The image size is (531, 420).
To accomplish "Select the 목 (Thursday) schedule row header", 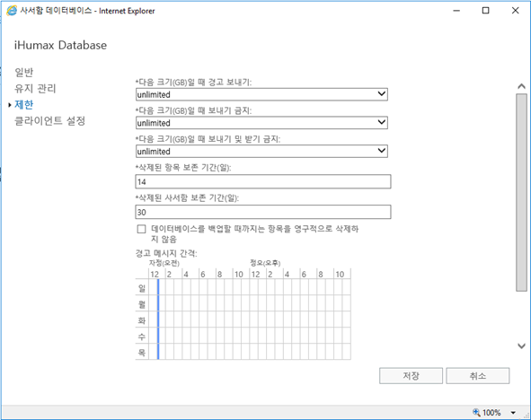I will click(142, 353).
